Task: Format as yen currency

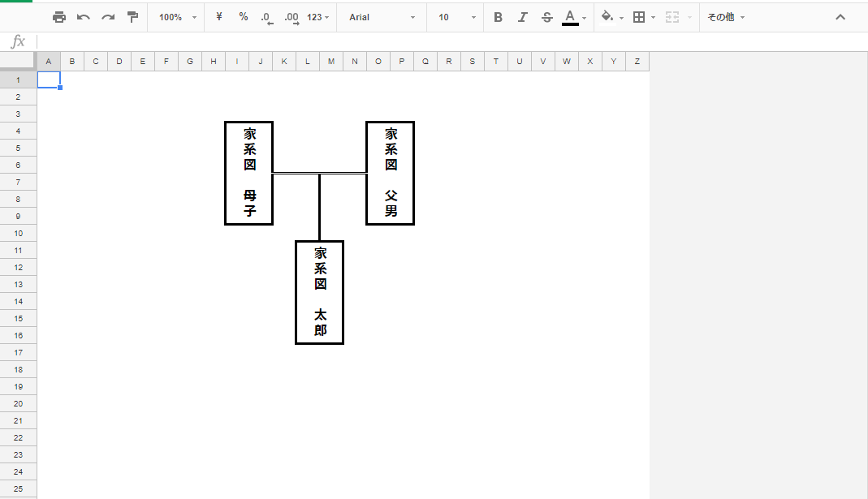Action: tap(219, 17)
